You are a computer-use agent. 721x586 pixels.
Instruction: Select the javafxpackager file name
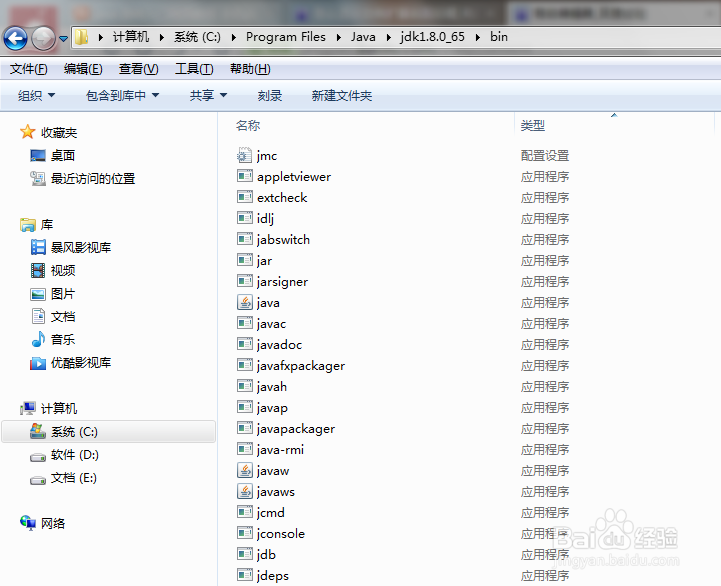301,366
